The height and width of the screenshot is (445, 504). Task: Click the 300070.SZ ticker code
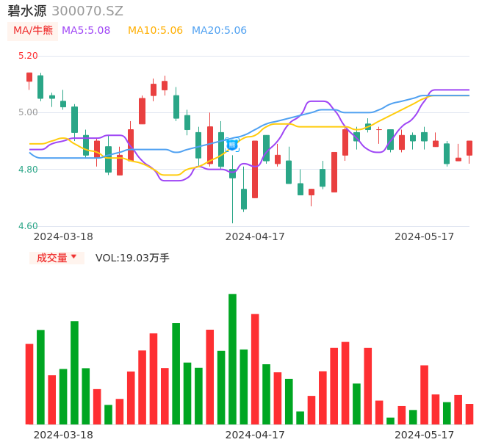(x=87, y=11)
